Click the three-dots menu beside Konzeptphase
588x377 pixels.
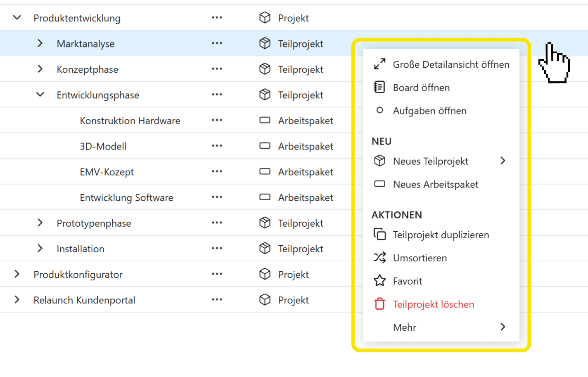(x=217, y=69)
